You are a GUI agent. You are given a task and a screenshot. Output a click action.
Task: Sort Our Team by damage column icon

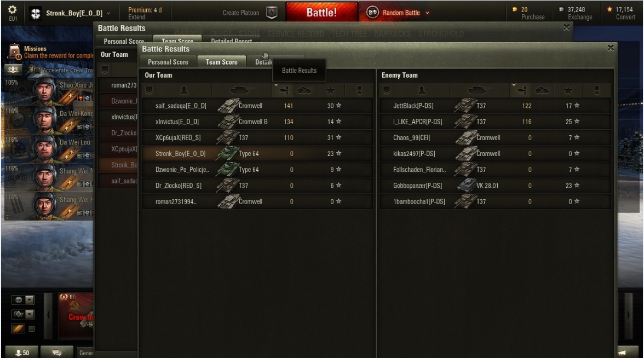point(284,90)
